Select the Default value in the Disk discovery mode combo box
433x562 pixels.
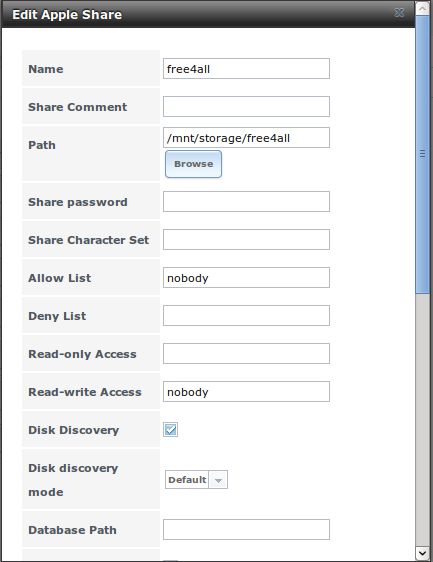coord(187,480)
